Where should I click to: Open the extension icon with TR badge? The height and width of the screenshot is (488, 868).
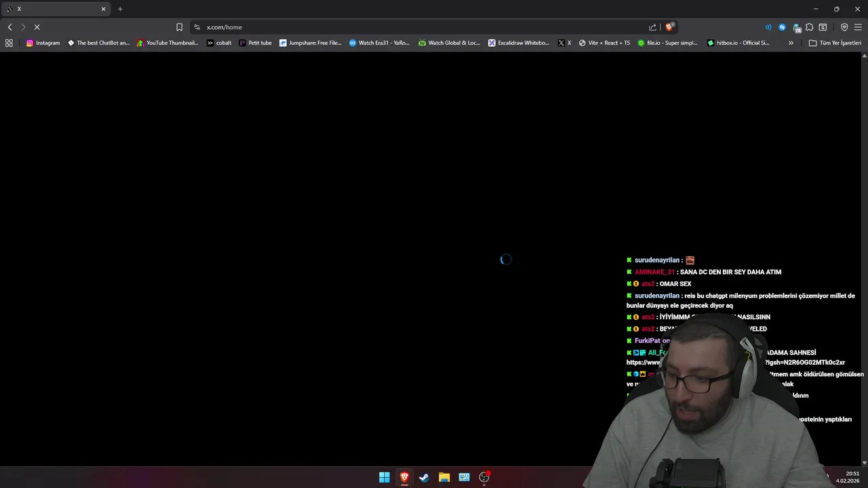coord(797,28)
